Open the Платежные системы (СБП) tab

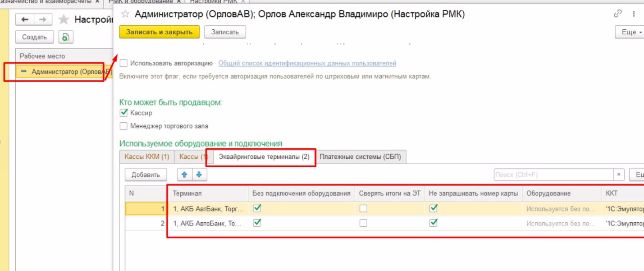(360, 156)
